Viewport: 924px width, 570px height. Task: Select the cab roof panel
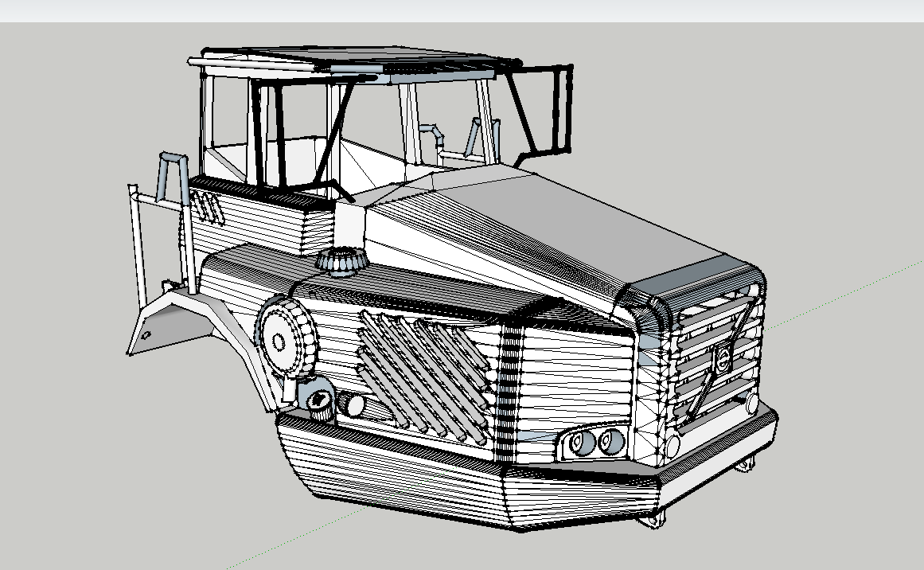pos(358,61)
